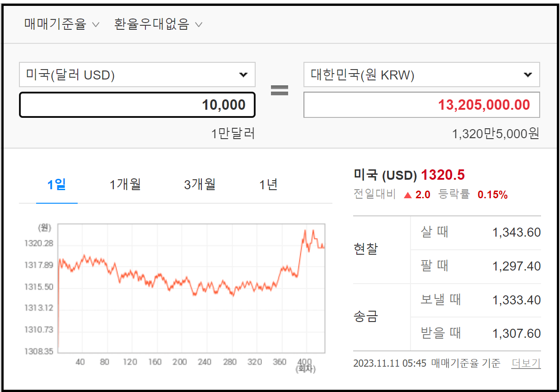Click the equals sign between currencies

(x=280, y=90)
